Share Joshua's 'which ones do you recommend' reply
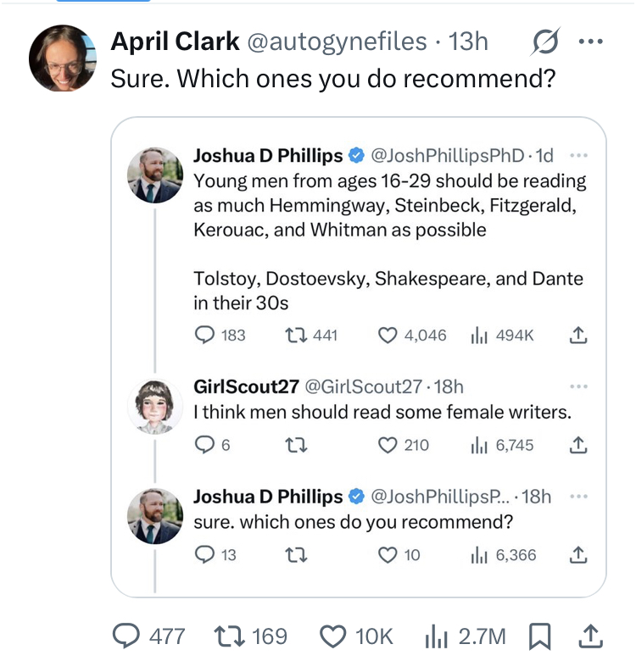Screen dimensions: 636x672 point(578,555)
